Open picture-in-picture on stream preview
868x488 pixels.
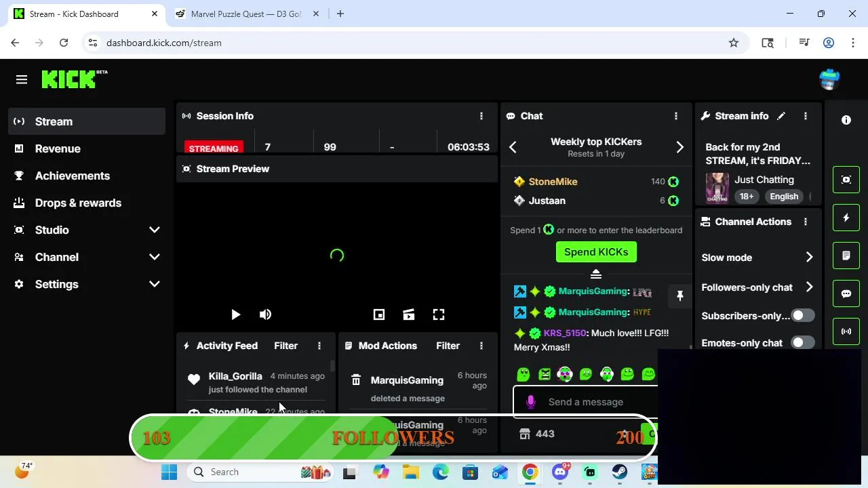click(379, 314)
